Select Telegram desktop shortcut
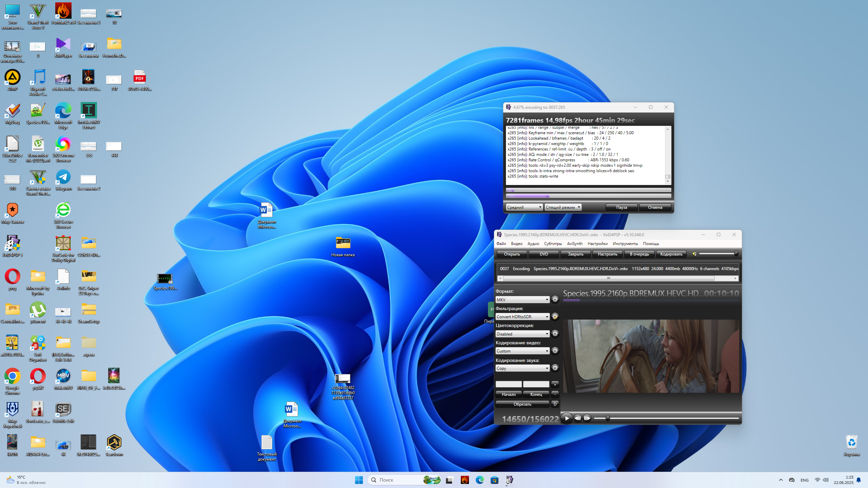This screenshot has height=488, width=868. tap(63, 180)
